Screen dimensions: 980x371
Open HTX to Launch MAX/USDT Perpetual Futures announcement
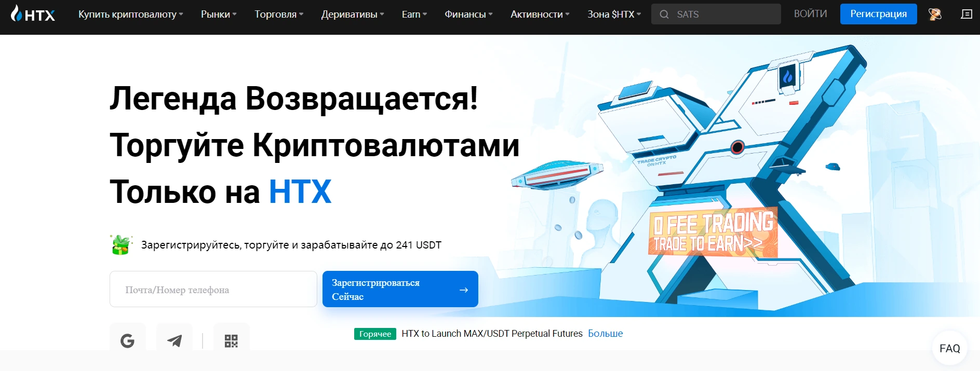(x=492, y=334)
